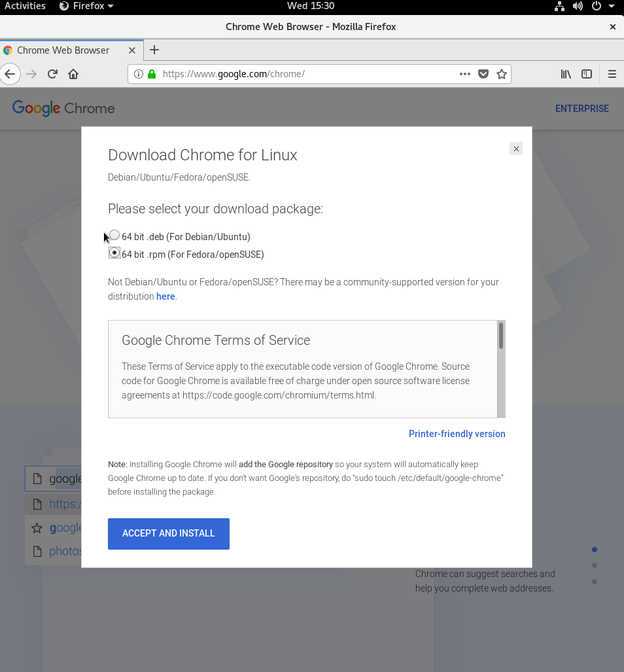The height and width of the screenshot is (672, 624).
Task: Click the Google Chrome Terms of Service heading
Action: [216, 340]
